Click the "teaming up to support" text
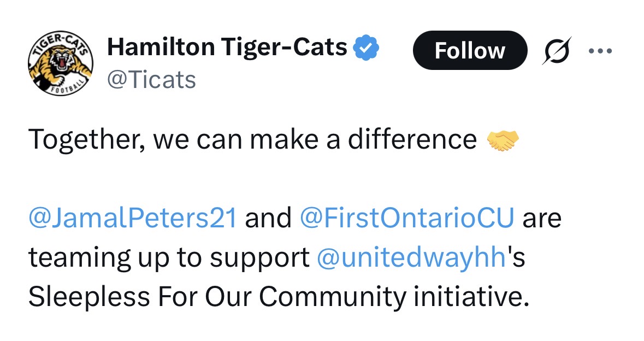 [x=169, y=258]
